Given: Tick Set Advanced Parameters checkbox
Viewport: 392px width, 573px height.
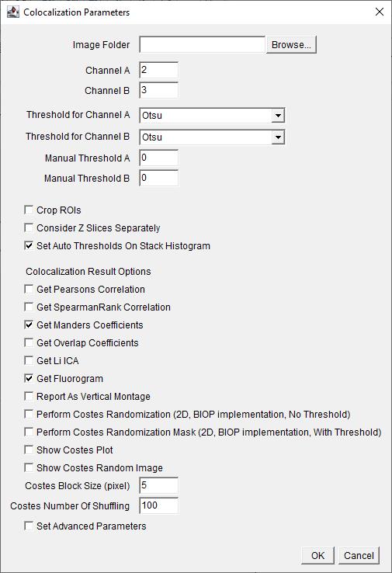Looking at the screenshot, I should [x=29, y=526].
